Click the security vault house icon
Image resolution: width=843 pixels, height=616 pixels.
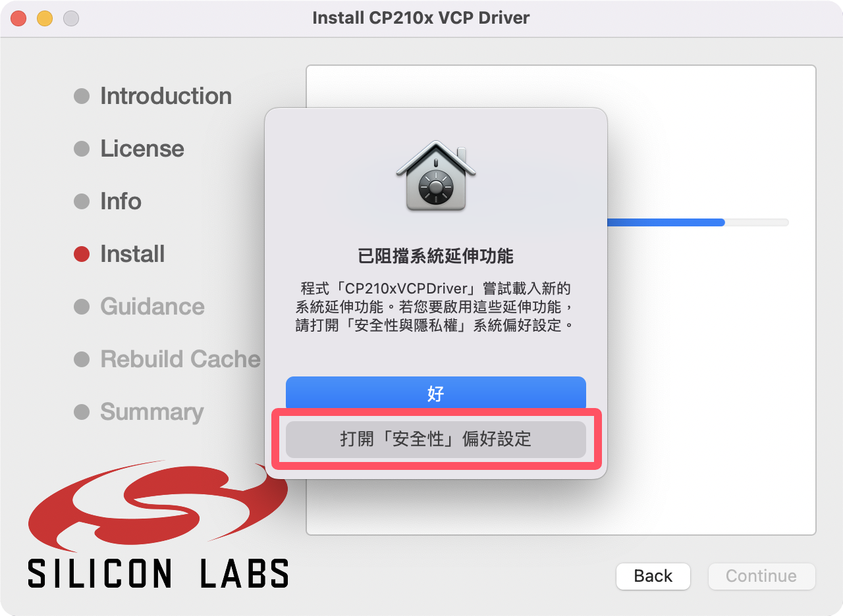[435, 176]
